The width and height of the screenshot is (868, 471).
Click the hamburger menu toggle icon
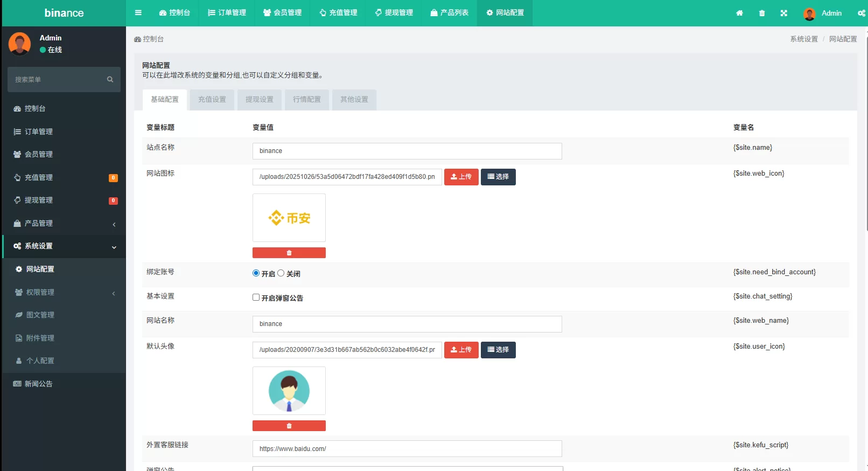pyautogui.click(x=138, y=13)
